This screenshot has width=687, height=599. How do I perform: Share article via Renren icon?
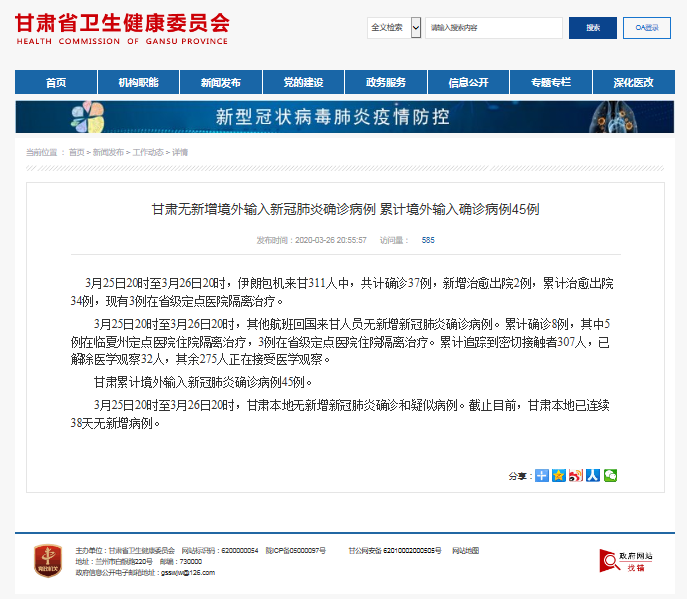point(593,475)
